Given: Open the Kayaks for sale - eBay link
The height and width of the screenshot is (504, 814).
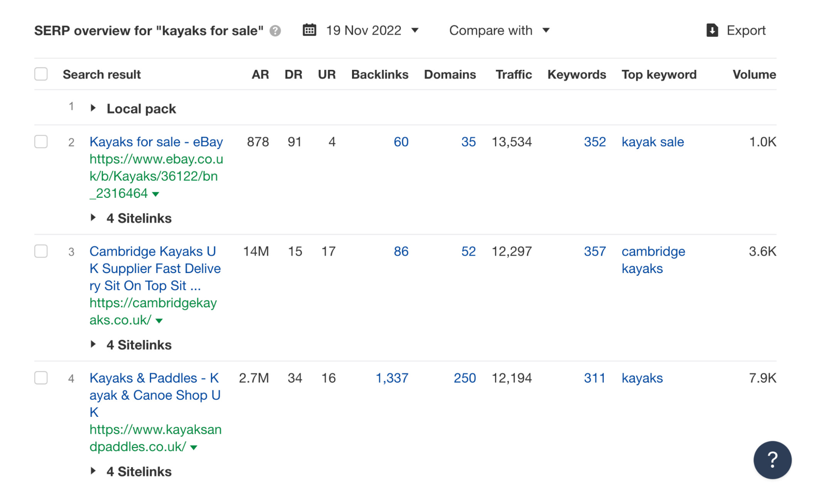Looking at the screenshot, I should (x=156, y=142).
